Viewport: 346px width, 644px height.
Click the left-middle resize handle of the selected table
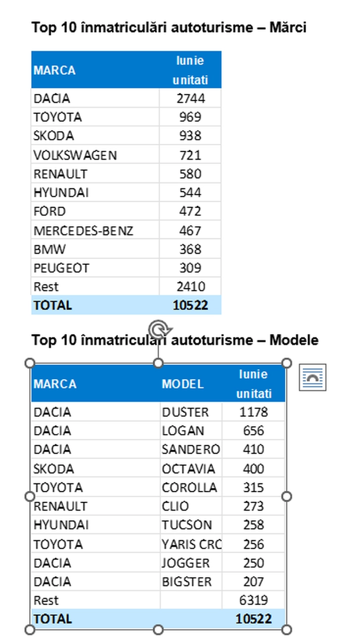pos(30,496)
